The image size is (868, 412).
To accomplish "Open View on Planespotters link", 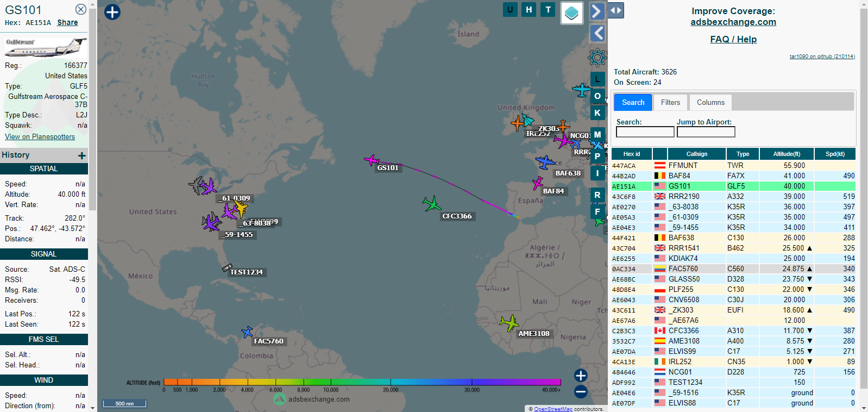I will 40,136.
